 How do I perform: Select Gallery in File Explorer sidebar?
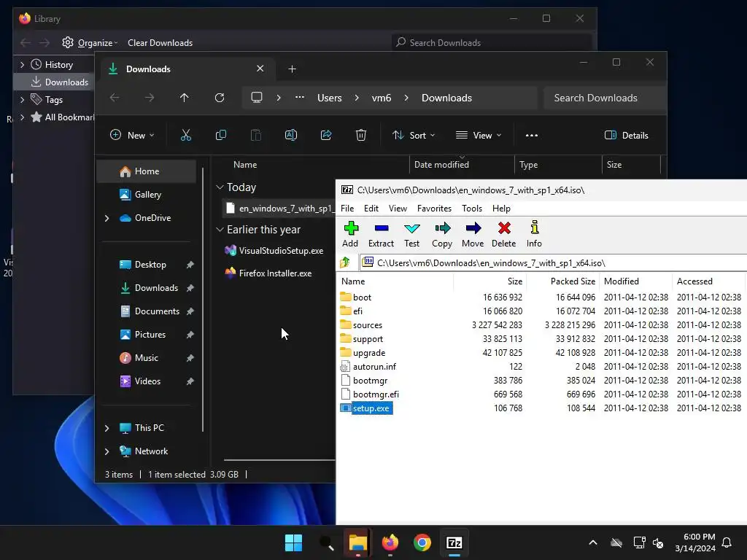[x=147, y=195]
